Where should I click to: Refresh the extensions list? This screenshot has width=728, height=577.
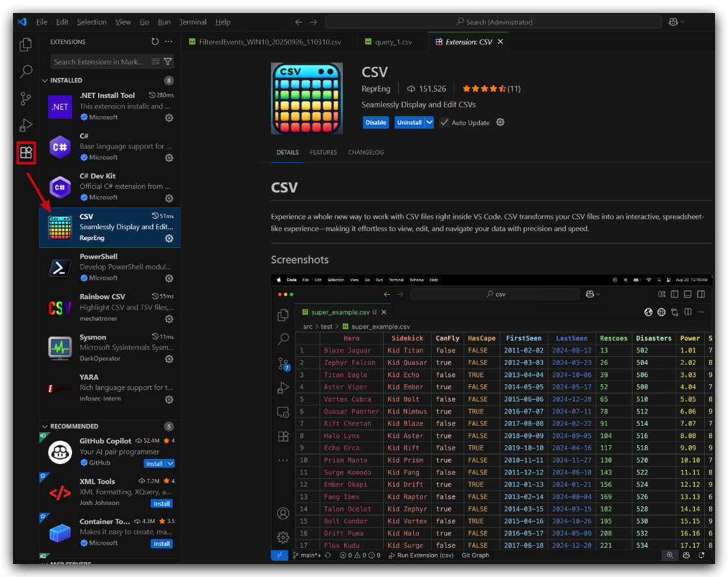(x=155, y=42)
